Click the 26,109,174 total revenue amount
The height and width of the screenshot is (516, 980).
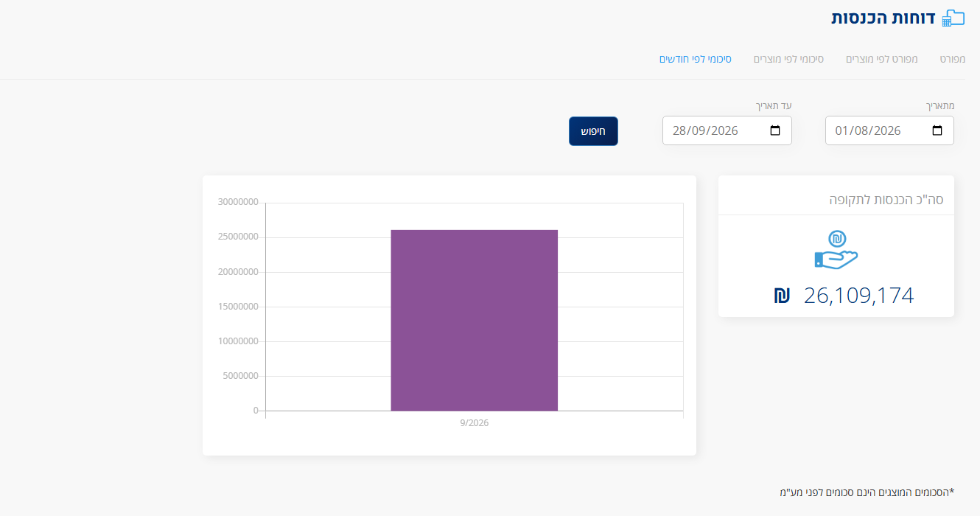(858, 296)
